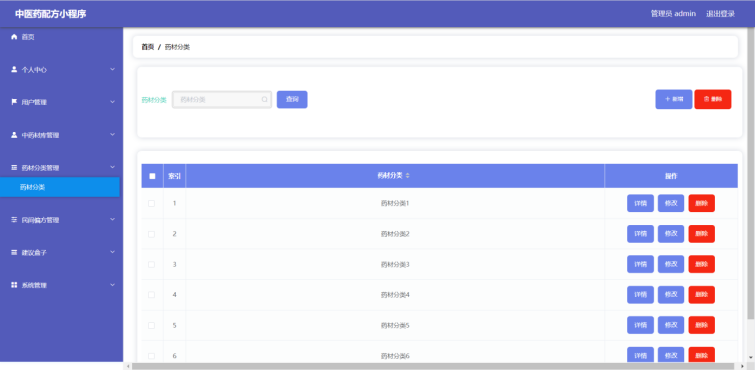This screenshot has width=755, height=371.
Task: Click the vertical scrollbar on the right edge
Action: point(751,173)
